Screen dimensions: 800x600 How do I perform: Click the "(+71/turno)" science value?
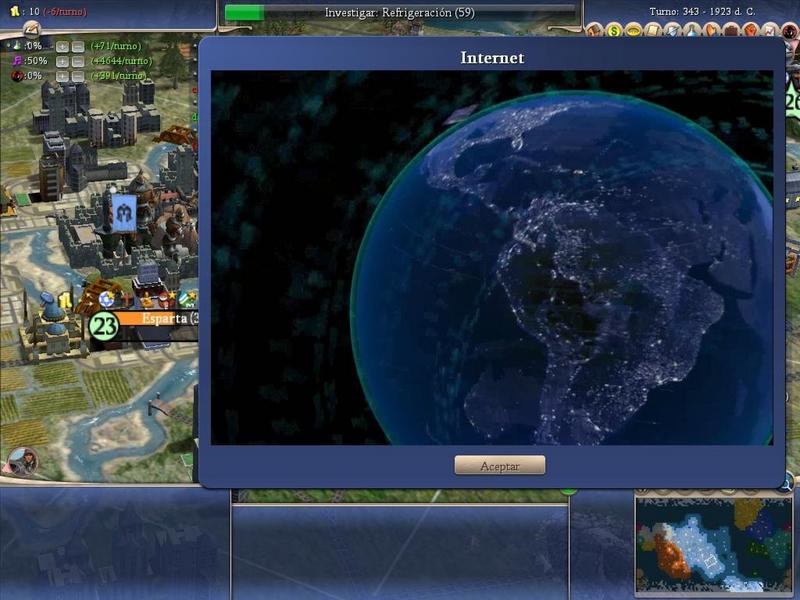pyautogui.click(x=116, y=46)
